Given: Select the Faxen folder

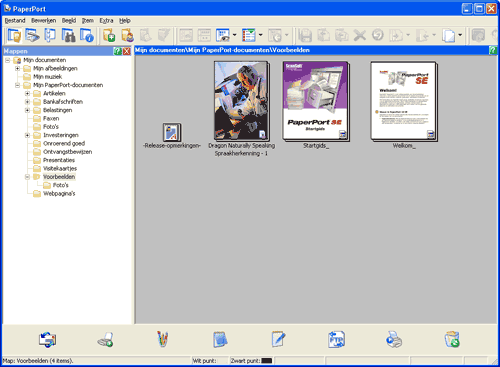Looking at the screenshot, I should 51,118.
